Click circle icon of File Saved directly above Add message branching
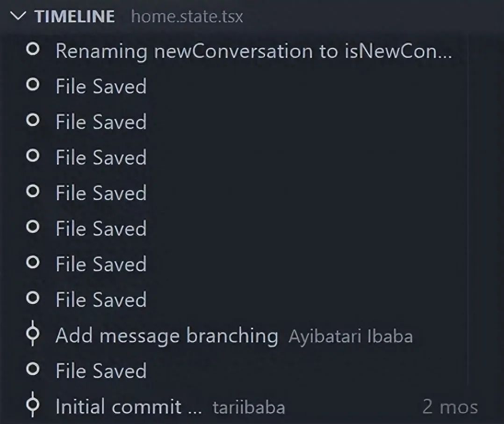Image resolution: width=504 pixels, height=424 pixels. pyautogui.click(x=32, y=299)
